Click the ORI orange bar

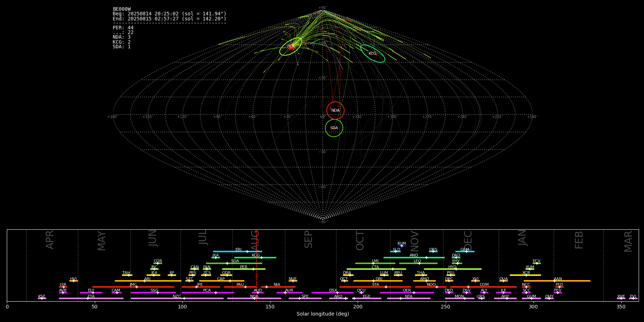(378, 281)
